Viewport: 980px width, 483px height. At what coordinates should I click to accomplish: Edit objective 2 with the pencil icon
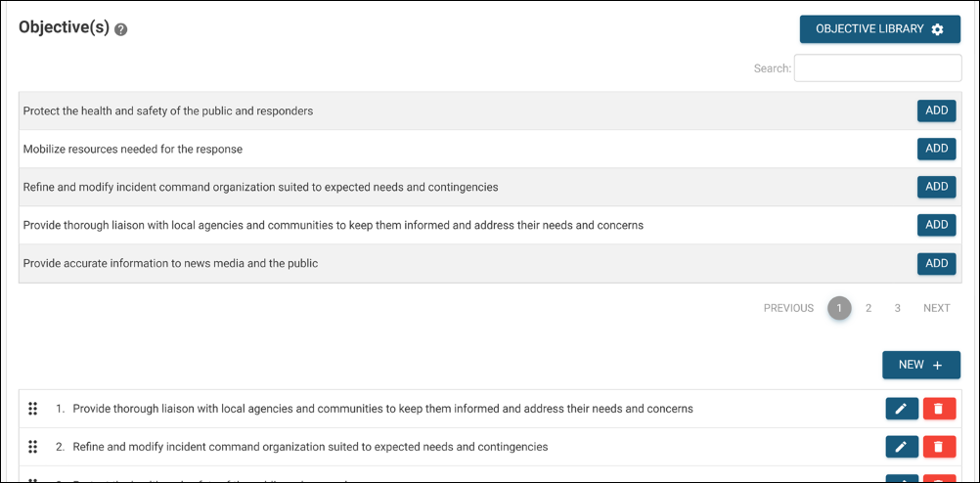click(902, 447)
